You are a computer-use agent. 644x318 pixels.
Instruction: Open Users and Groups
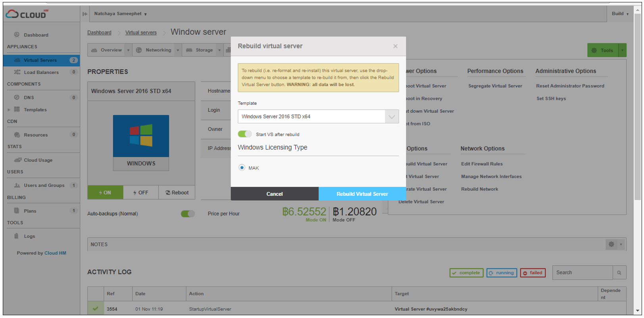click(x=44, y=186)
